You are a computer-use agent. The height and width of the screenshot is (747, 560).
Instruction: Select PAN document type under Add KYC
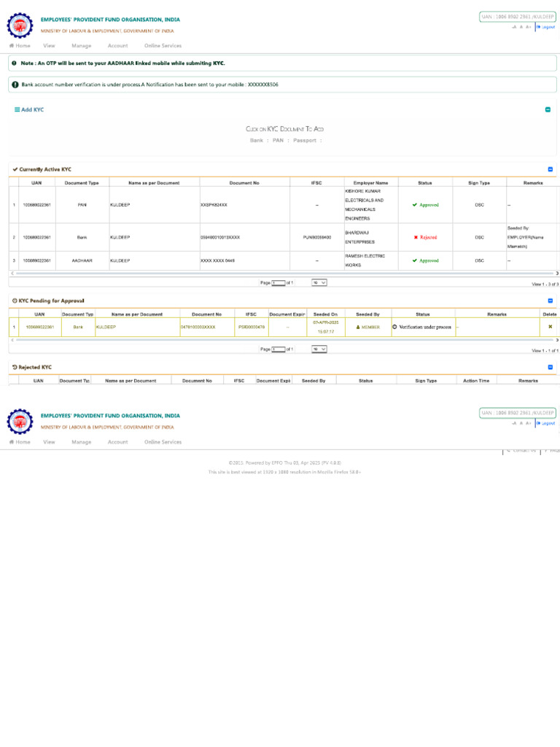click(277, 140)
